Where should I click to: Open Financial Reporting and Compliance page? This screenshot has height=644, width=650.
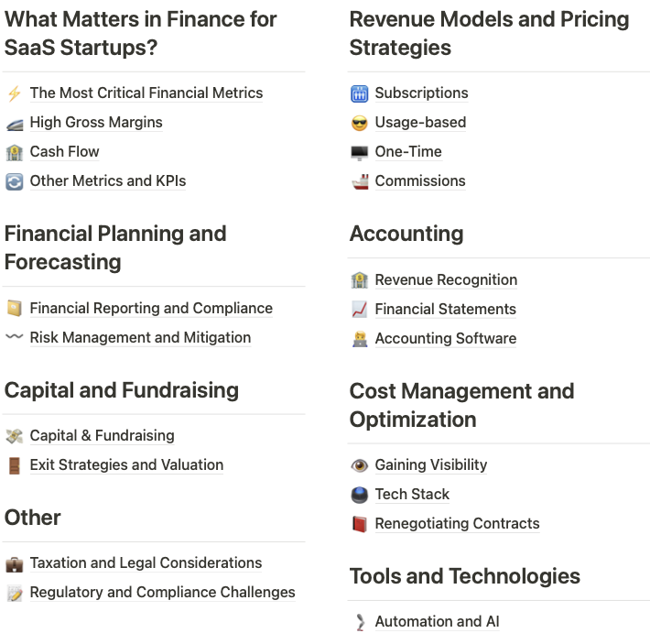click(151, 309)
